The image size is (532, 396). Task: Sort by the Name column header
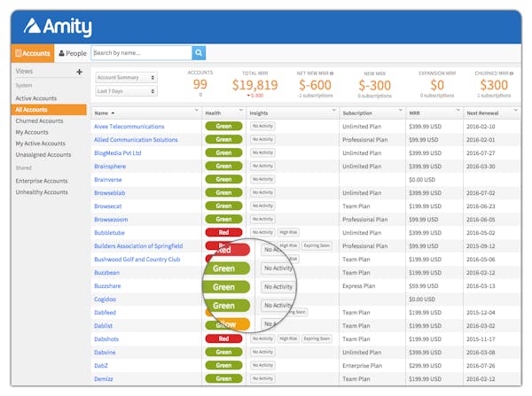[x=101, y=113]
